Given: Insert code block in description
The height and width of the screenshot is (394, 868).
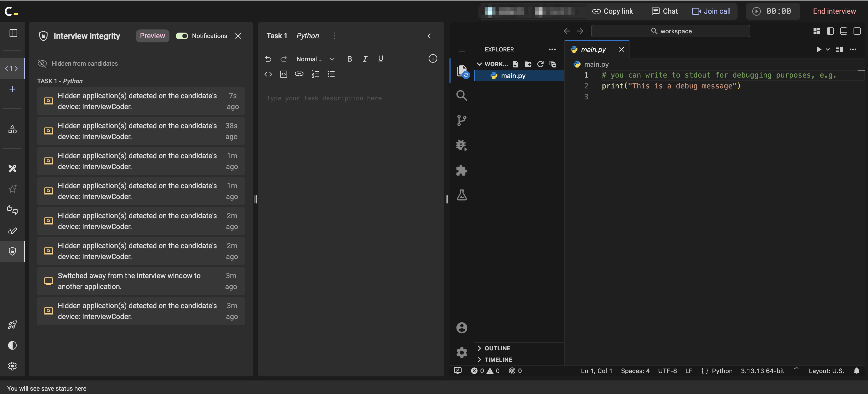Looking at the screenshot, I should point(283,74).
